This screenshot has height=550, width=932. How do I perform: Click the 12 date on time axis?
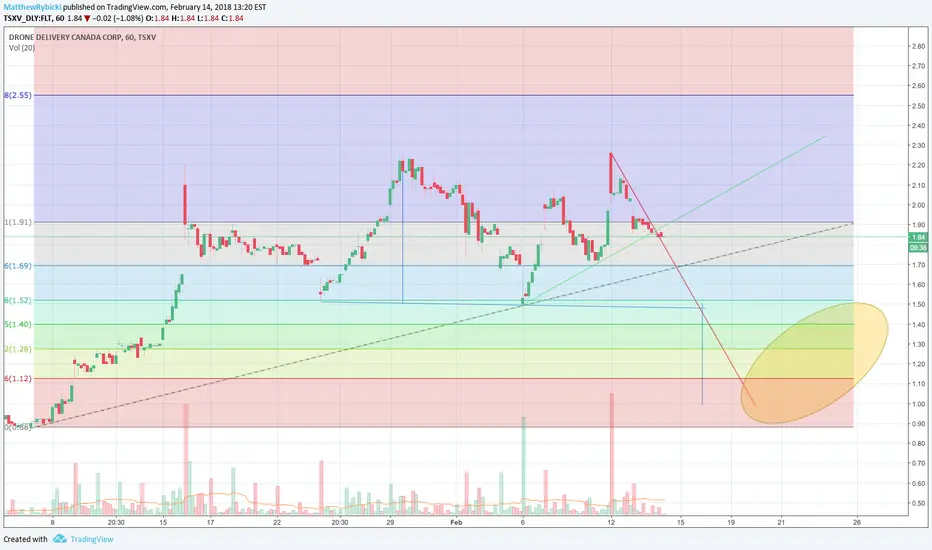point(611,523)
